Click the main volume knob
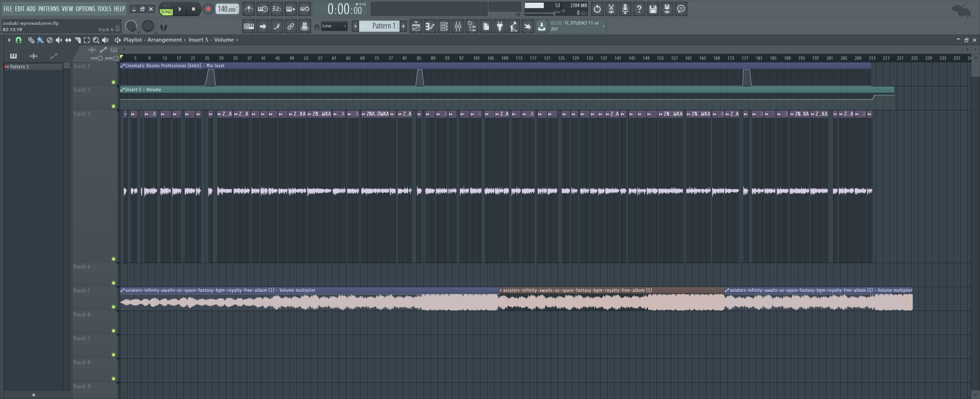This screenshot has width=980, height=399. point(131,26)
